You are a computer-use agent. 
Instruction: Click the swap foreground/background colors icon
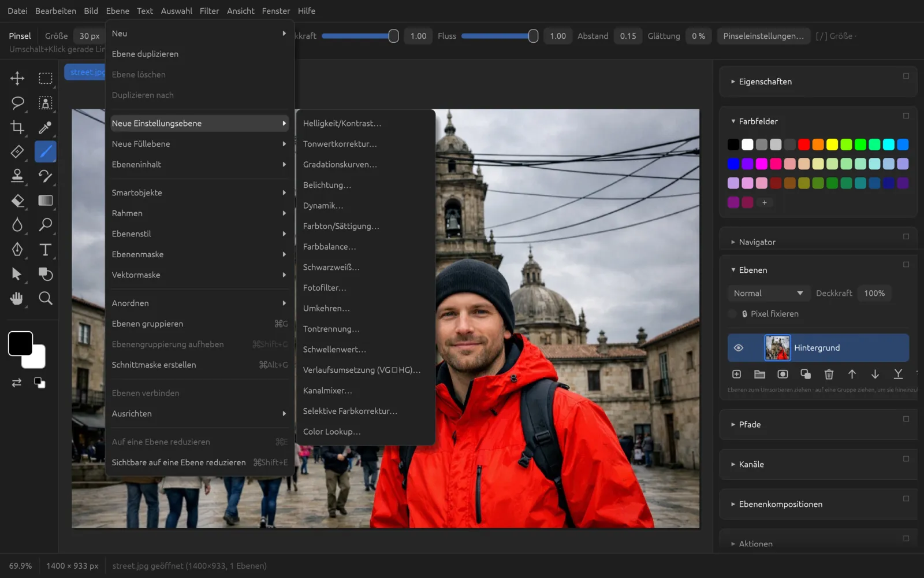click(x=16, y=383)
